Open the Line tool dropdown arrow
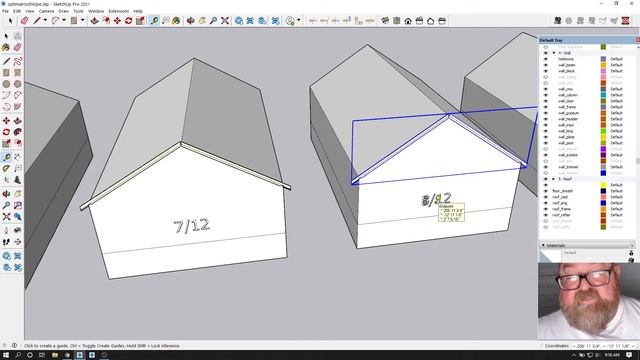 tap(45, 20)
